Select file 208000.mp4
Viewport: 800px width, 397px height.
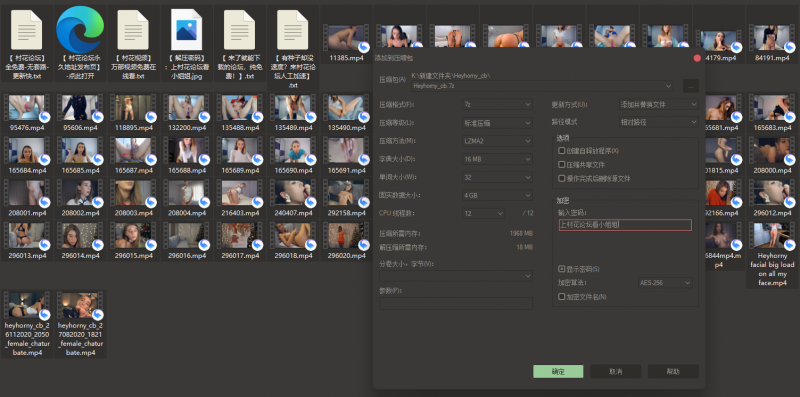point(772,156)
